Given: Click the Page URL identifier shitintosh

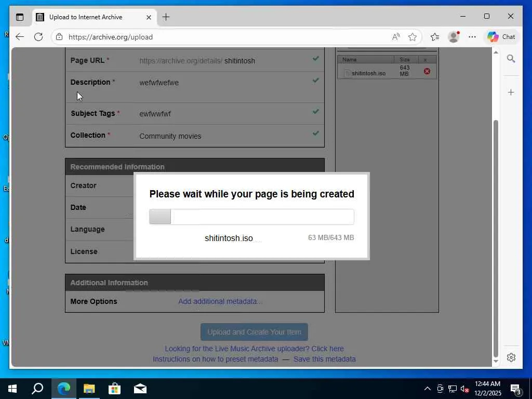Looking at the screenshot, I should 240,61.
